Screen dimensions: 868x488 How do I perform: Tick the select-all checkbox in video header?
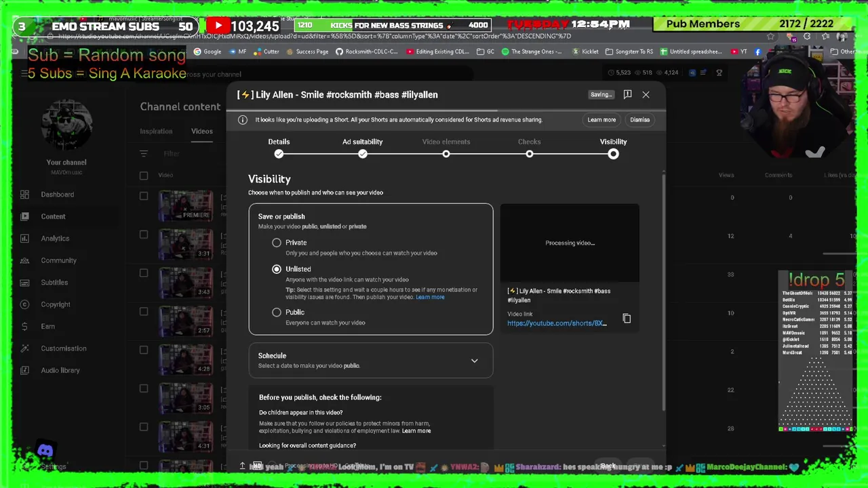[x=144, y=176]
